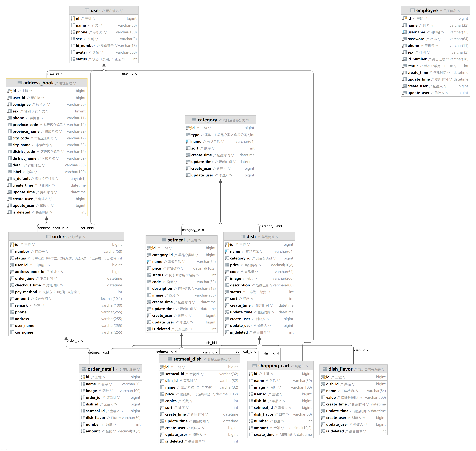476x451 pixels.
Task: Click the copies column in setmeal_dish
Action: click(x=171, y=401)
